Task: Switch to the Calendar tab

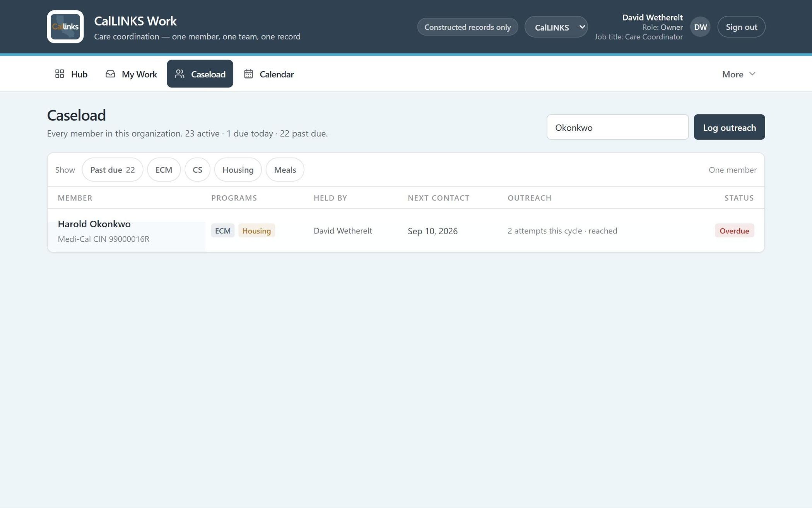Action: pyautogui.click(x=269, y=74)
